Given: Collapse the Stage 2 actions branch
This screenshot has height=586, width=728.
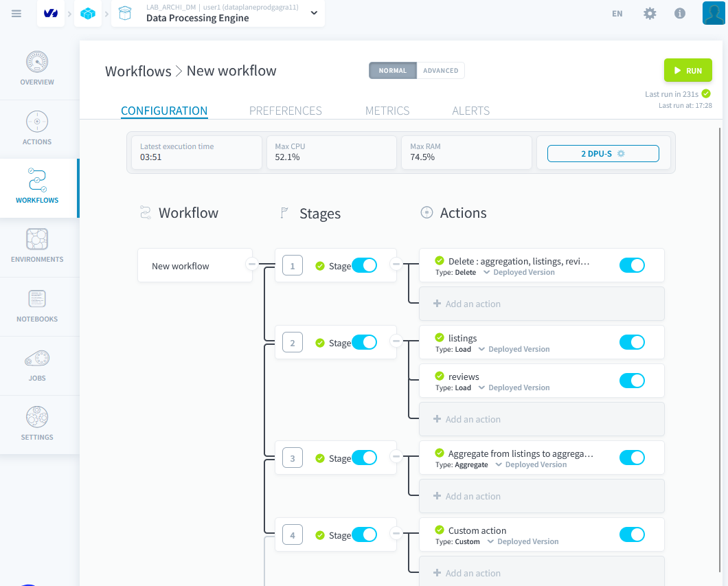Looking at the screenshot, I should 396,341.
